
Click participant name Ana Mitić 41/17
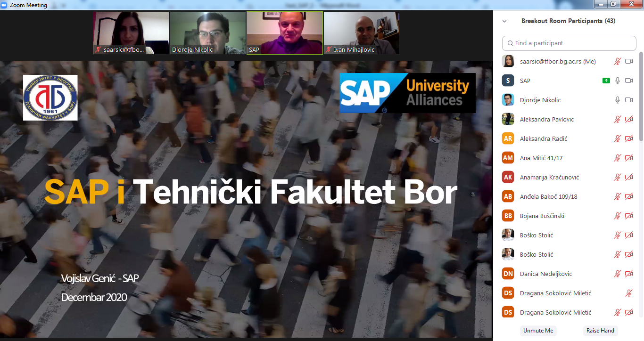pos(541,158)
